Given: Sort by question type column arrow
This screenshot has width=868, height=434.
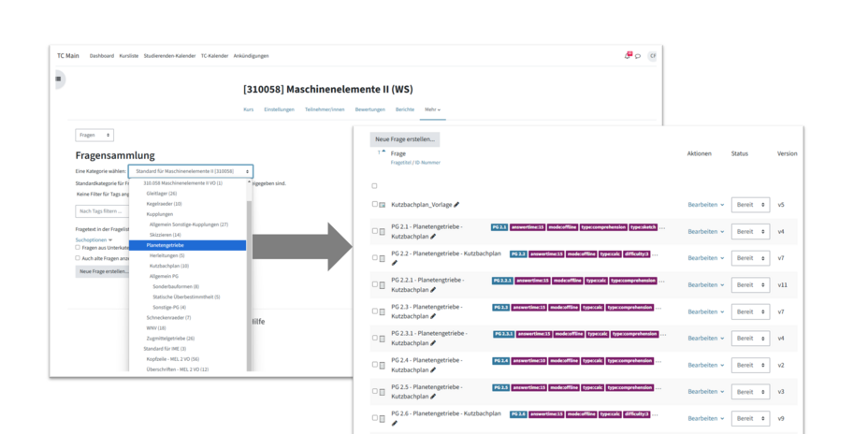Looking at the screenshot, I should (382, 152).
